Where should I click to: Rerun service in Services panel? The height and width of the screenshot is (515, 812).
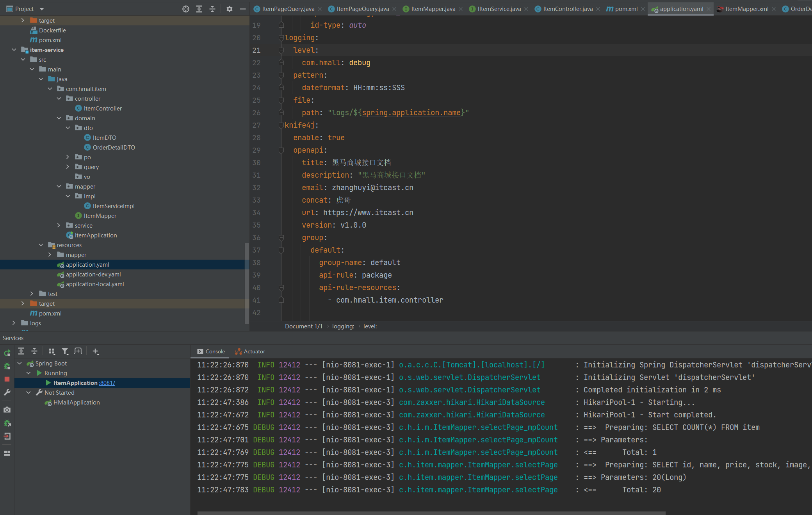tap(7, 353)
